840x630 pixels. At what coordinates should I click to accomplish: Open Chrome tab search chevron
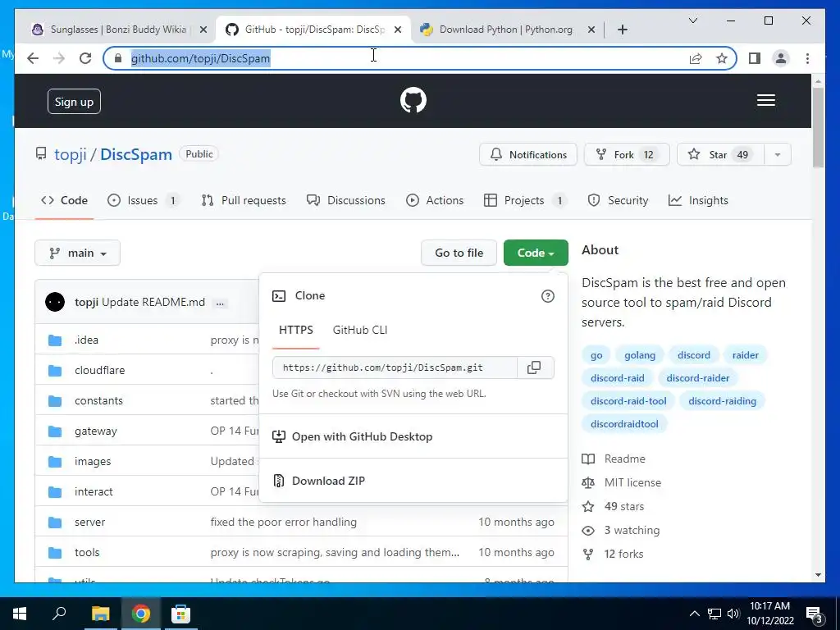pyautogui.click(x=692, y=21)
